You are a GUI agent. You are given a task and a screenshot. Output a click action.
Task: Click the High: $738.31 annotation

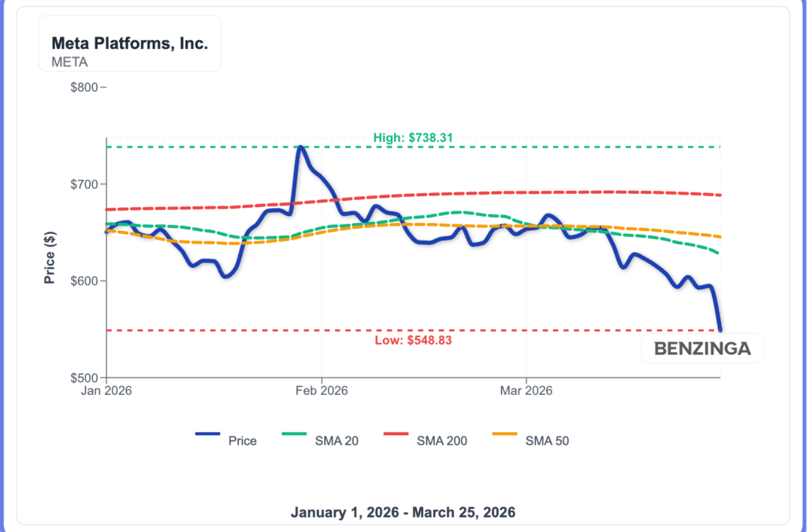coord(413,138)
